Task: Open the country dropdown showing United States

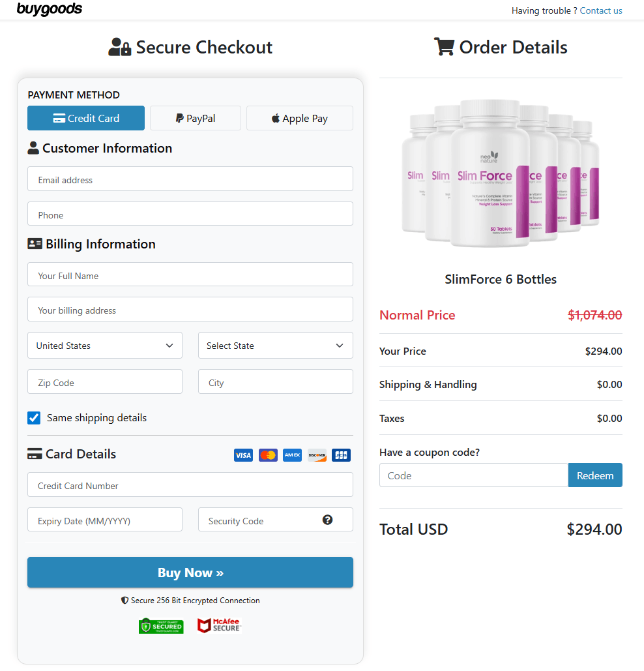Action: [x=104, y=345]
